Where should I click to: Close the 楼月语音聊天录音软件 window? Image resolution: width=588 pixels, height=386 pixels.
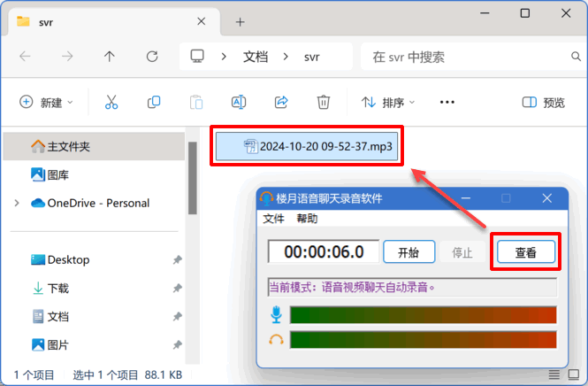(x=546, y=198)
